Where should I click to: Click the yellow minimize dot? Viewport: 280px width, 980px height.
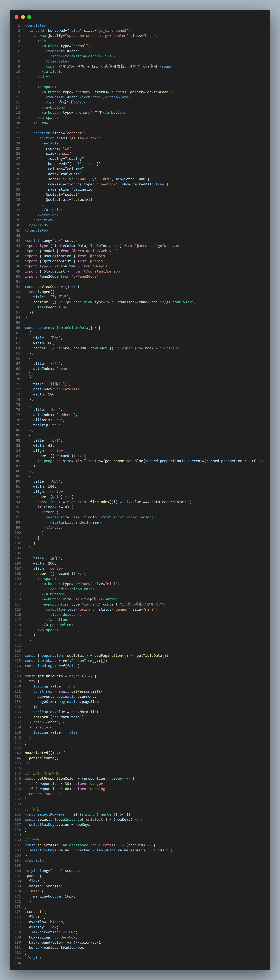pos(23,17)
